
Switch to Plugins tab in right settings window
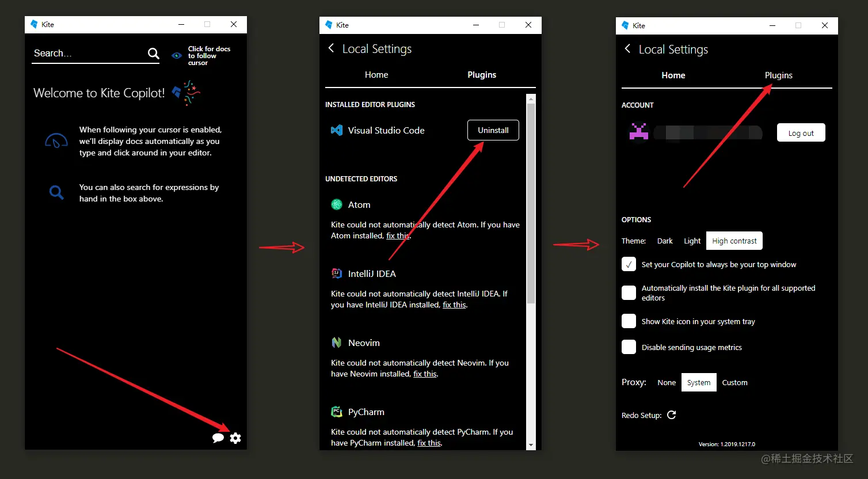point(779,75)
